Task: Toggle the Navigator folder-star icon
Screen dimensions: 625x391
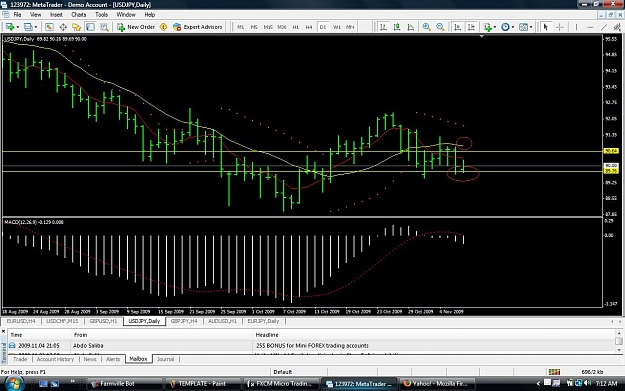Action: [x=77, y=27]
